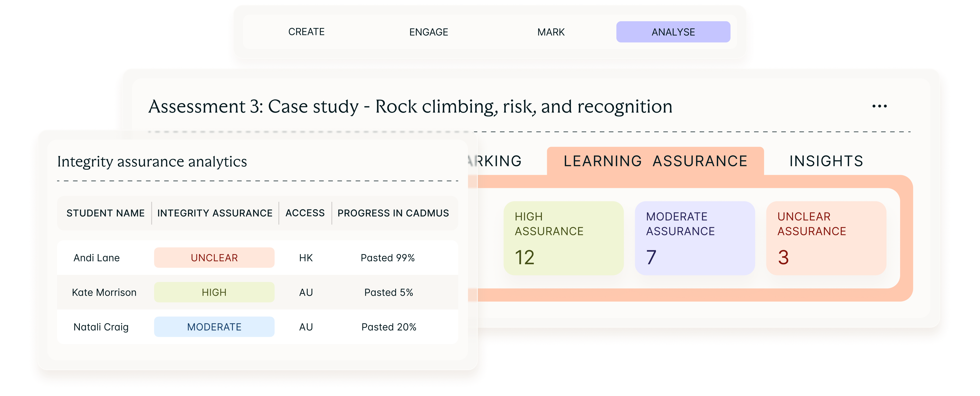The image size is (980, 396).
Task: Click the Unclear Assurance card showing 3
Action: [826, 238]
